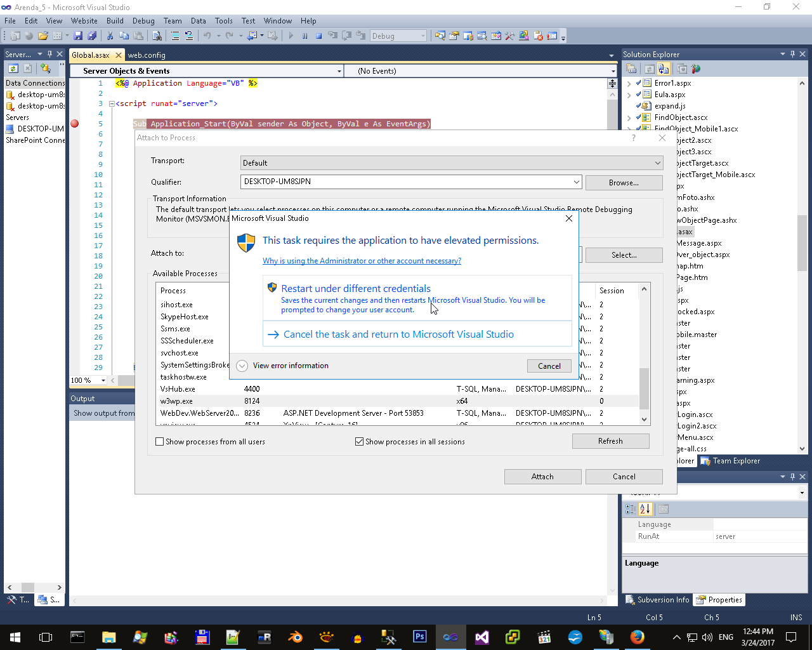Switch to the Team Explorer tab

(730, 461)
